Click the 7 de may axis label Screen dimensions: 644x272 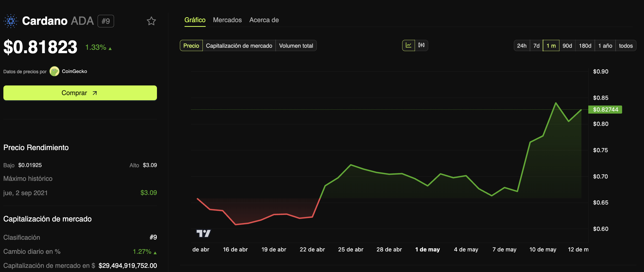tap(504, 250)
